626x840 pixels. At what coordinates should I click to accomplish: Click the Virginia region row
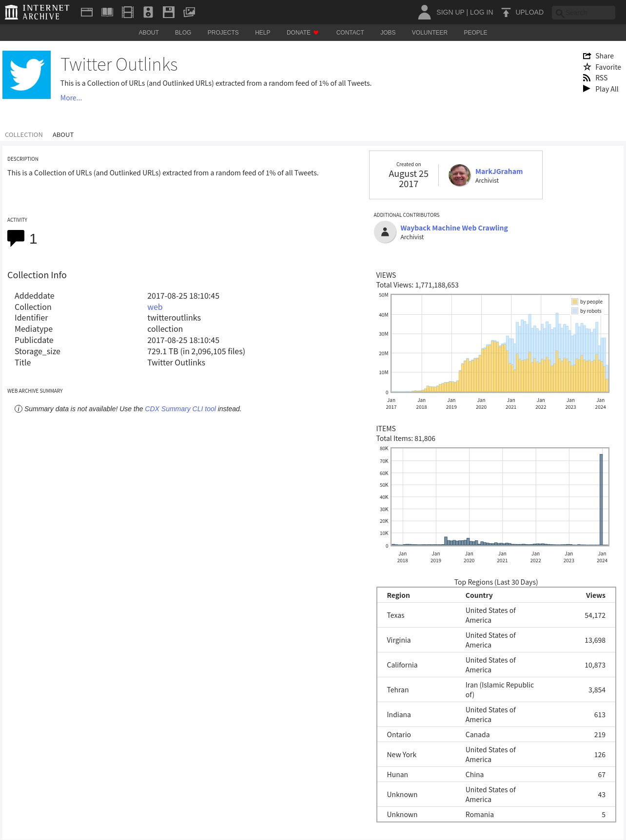point(496,640)
